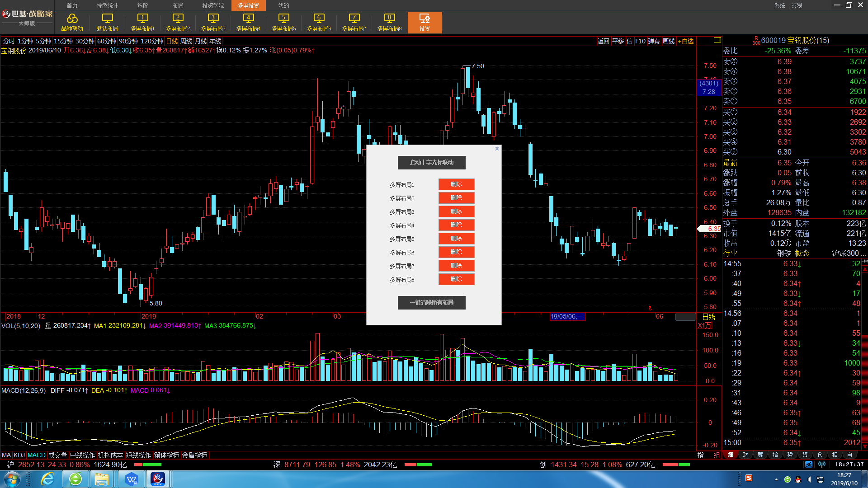The width and height of the screenshot is (868, 488).
Task: Click 一键清除所有布局 button
Action: (432, 303)
